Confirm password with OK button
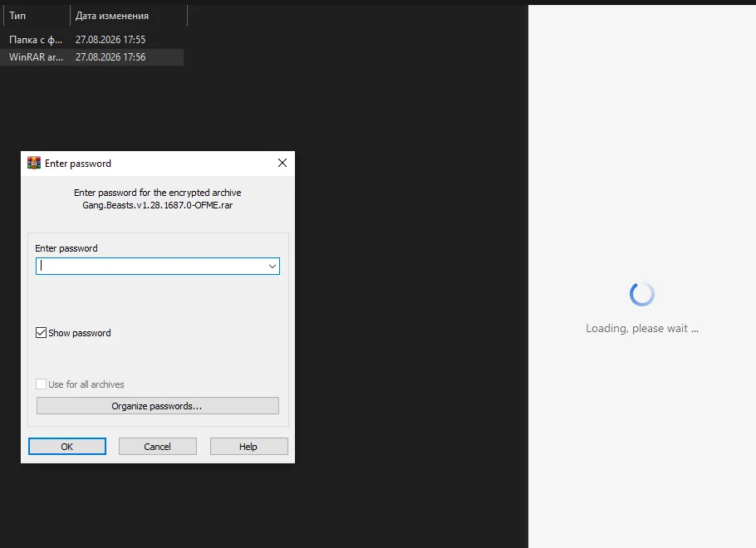This screenshot has width=756, height=548. pos(67,447)
